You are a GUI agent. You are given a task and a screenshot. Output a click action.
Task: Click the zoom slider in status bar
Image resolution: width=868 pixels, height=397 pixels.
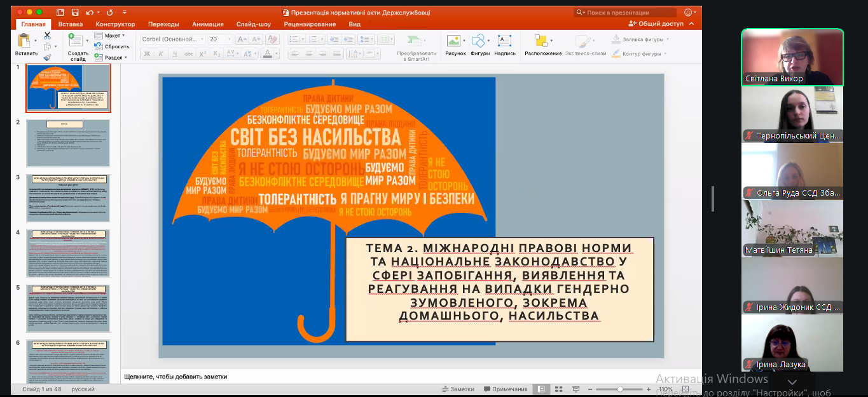click(x=620, y=389)
